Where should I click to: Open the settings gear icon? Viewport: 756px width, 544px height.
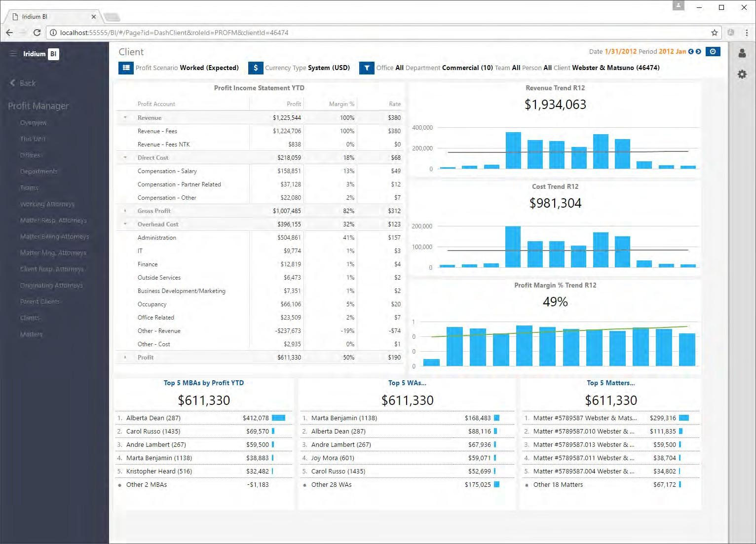[x=742, y=74]
